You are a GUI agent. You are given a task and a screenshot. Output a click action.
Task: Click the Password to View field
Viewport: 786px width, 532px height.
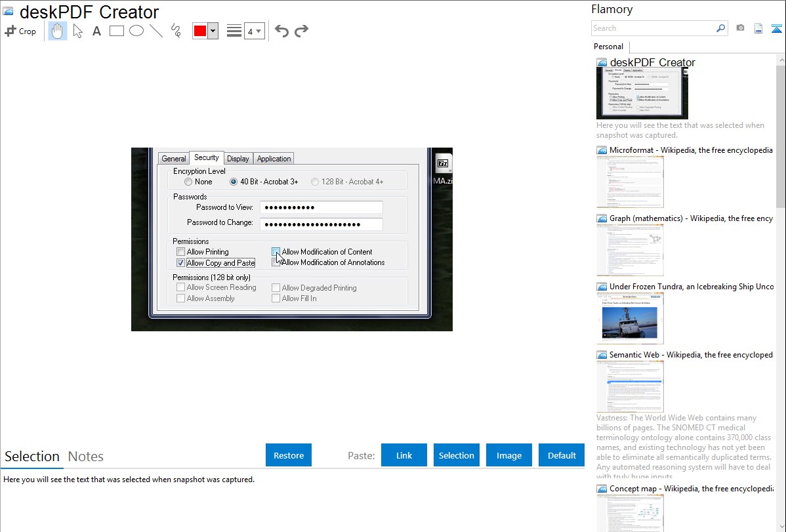[x=321, y=207]
